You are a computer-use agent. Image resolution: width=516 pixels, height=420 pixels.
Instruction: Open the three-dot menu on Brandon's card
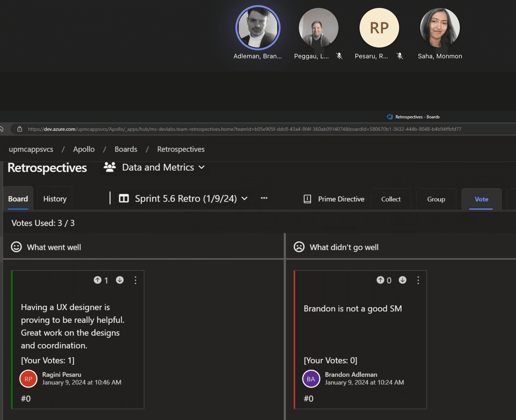pyautogui.click(x=418, y=280)
